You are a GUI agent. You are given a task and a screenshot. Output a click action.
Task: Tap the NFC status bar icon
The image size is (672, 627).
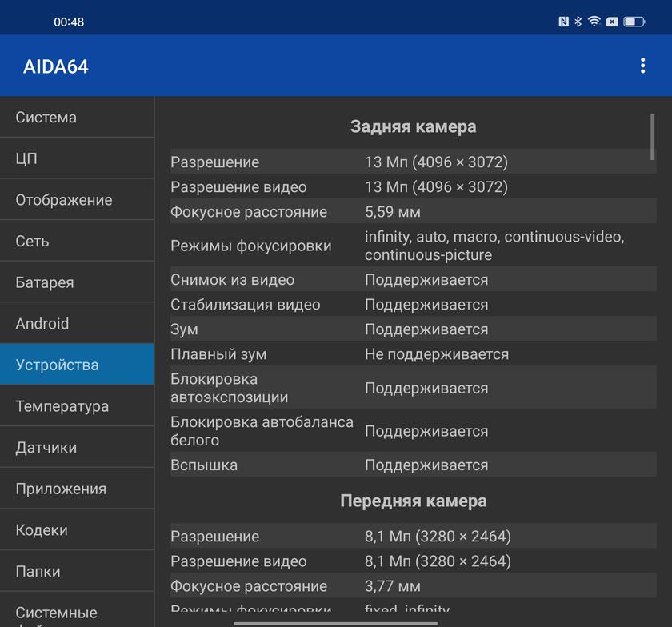click(x=563, y=22)
